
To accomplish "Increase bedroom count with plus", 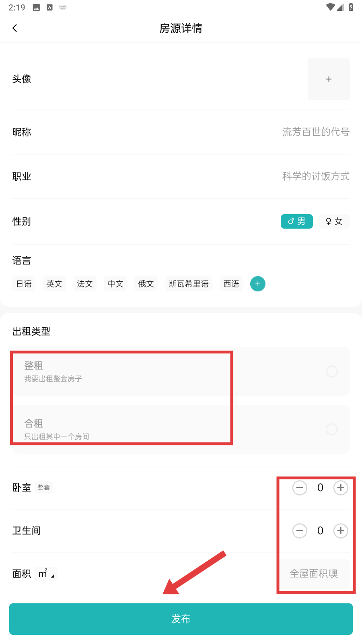I will pyautogui.click(x=341, y=488).
